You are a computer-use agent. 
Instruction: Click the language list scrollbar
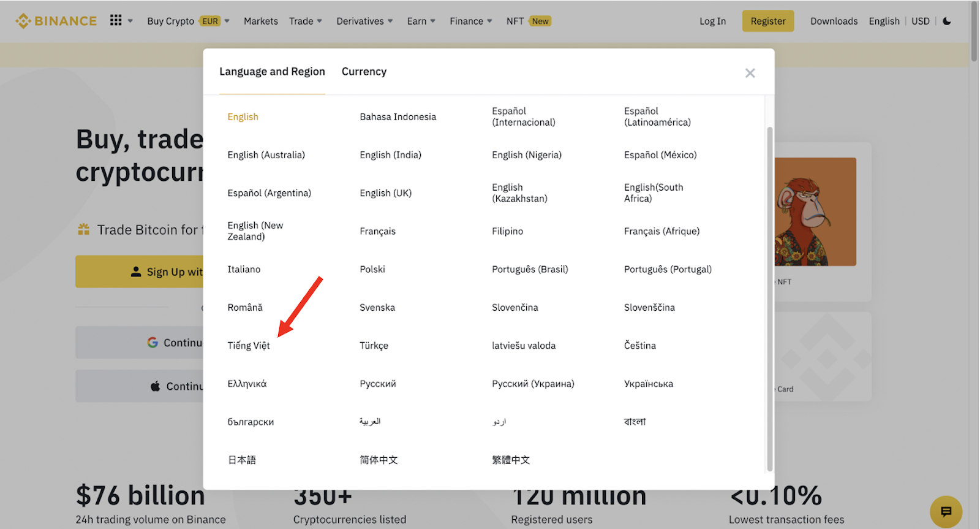pos(770,299)
